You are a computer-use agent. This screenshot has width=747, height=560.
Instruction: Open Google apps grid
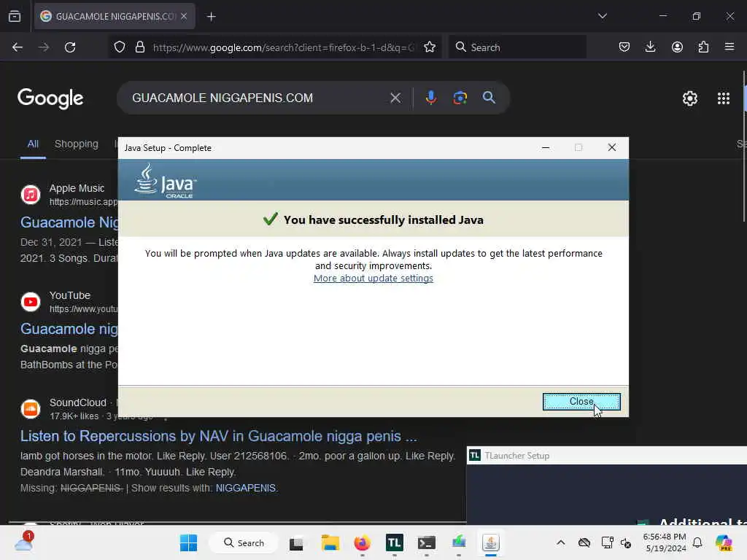[724, 98]
